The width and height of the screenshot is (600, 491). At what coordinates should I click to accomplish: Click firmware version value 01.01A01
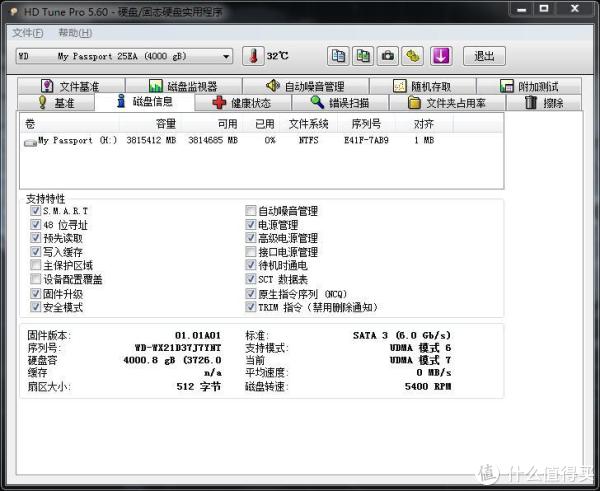(198, 336)
